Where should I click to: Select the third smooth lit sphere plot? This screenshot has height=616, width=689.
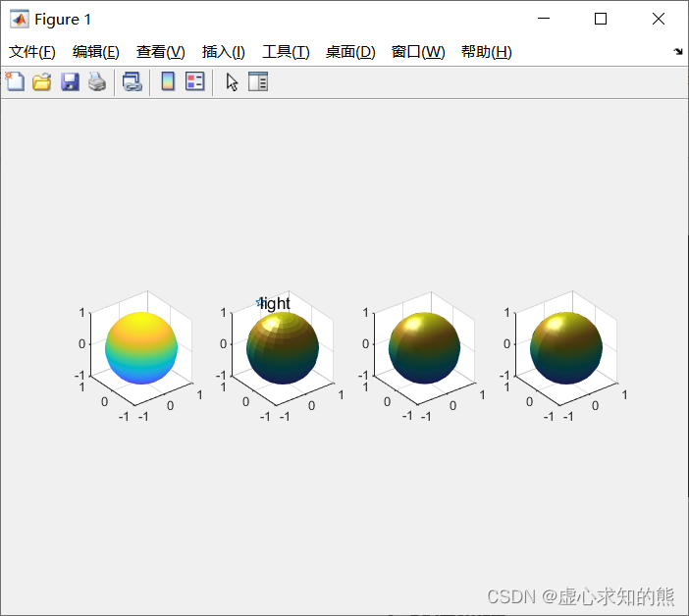tap(424, 348)
